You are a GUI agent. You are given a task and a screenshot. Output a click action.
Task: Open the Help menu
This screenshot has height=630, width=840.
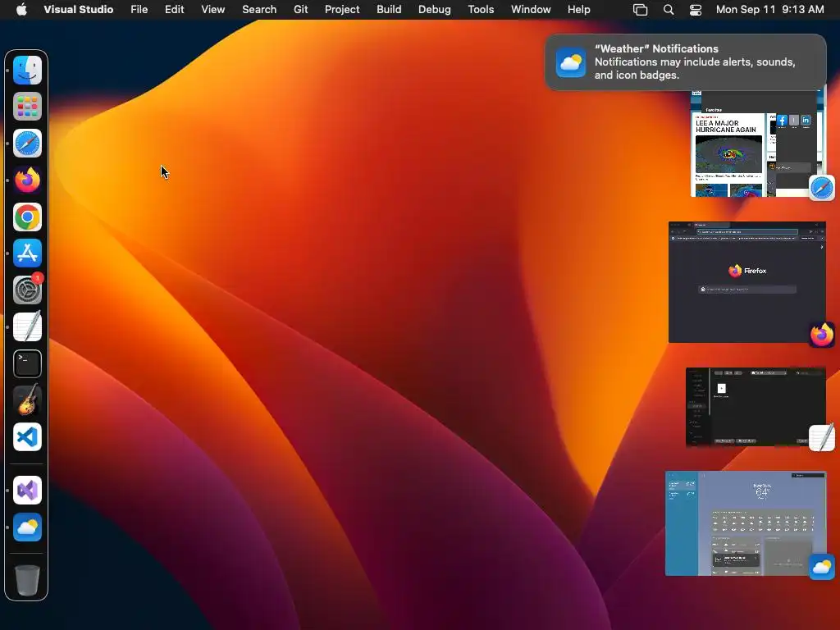click(x=579, y=10)
